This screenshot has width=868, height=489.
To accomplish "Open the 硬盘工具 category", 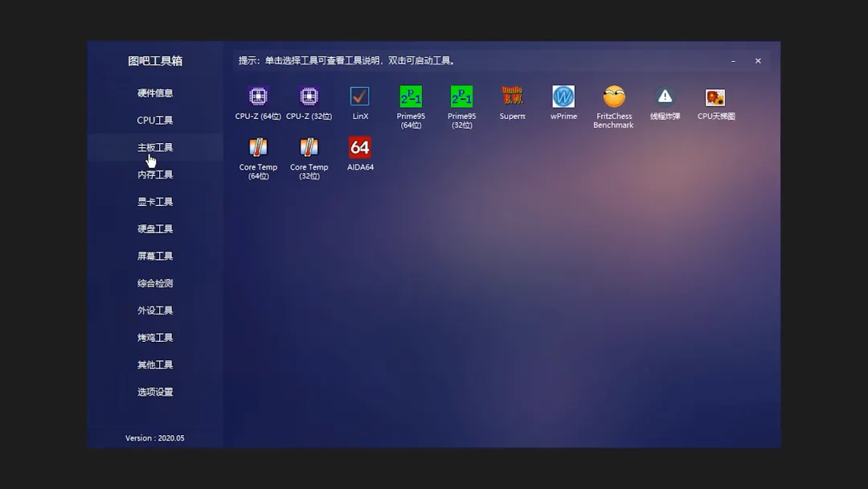I will pos(154,228).
